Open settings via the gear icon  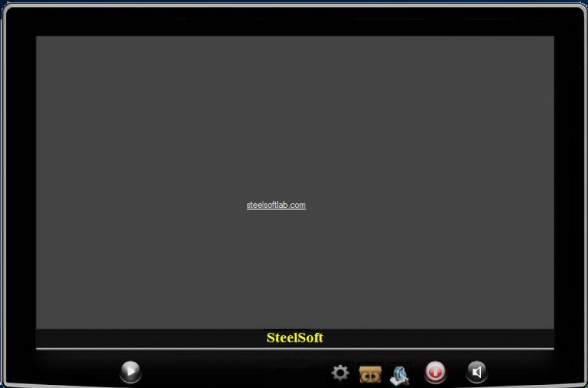pyautogui.click(x=340, y=373)
